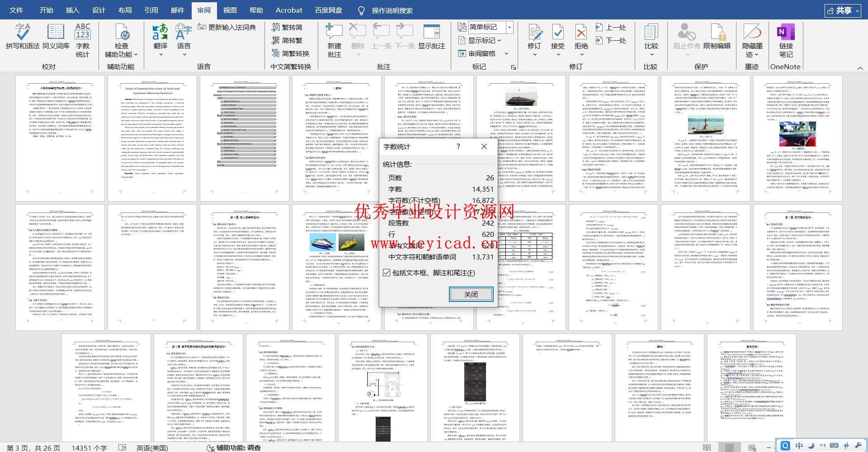This screenshot has height=452, width=868.
Task: Select the 参考文献 references page thumbnail
Action: 751,388
